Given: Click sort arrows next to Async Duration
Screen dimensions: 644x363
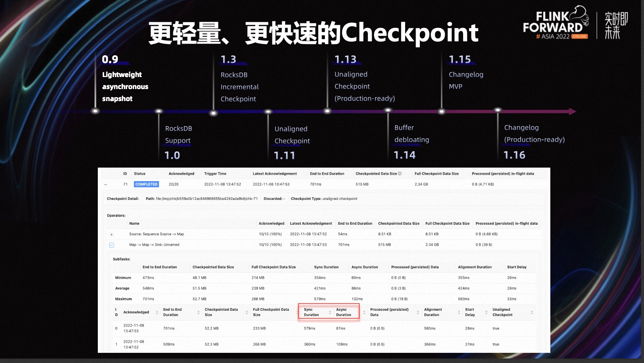Looking at the screenshot, I should click(364, 312).
